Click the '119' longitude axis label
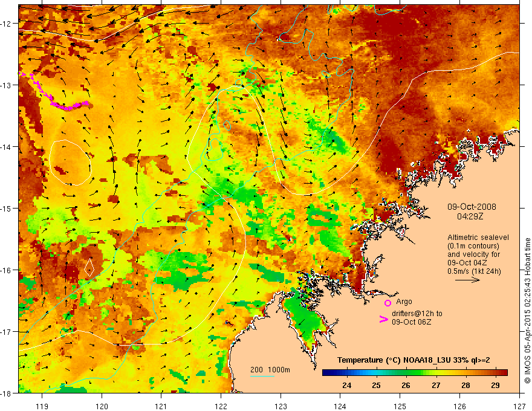 point(42,406)
